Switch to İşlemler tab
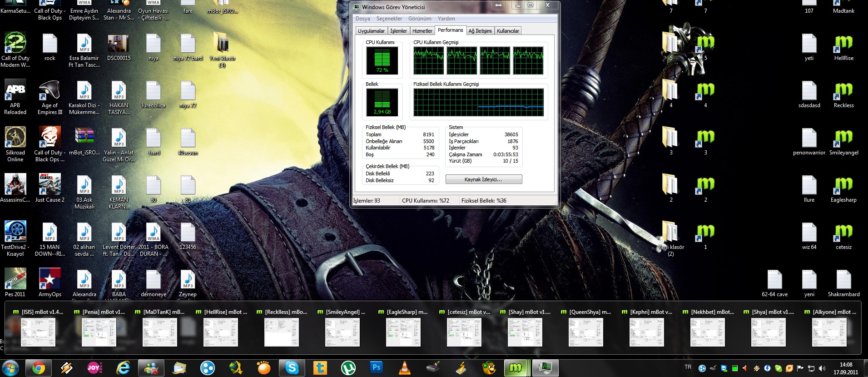The image size is (868, 377). (399, 31)
